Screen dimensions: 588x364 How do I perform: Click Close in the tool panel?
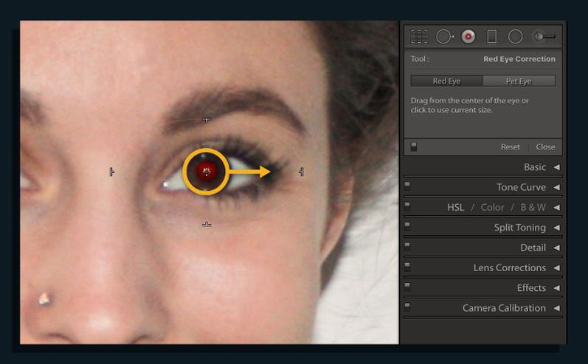pos(545,147)
